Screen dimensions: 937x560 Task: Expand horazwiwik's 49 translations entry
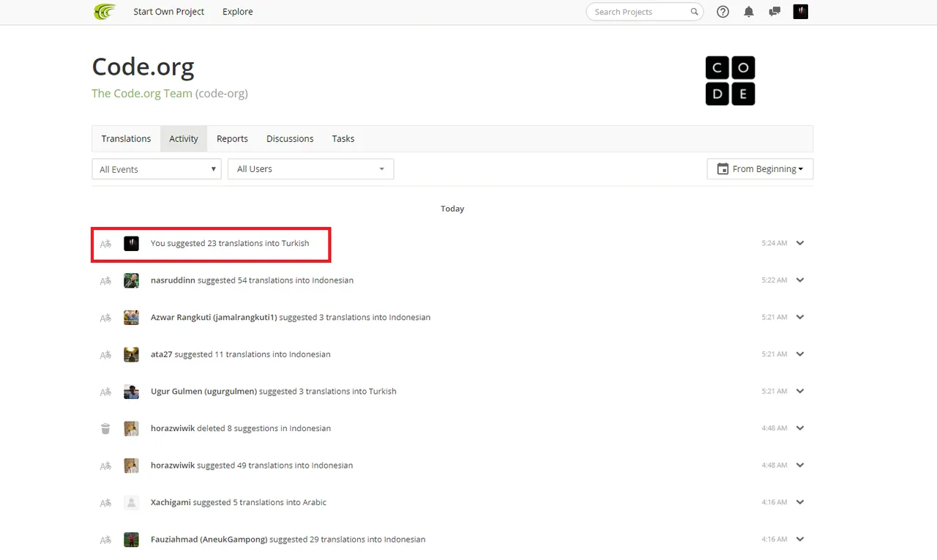pos(800,465)
